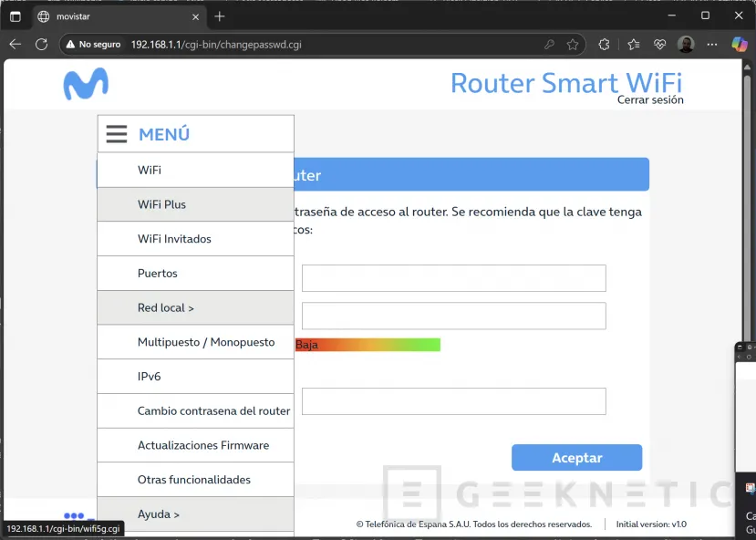Open Multipuesto / Monopuesto menu item
Screen dimensions: 756x540
pos(196,342)
